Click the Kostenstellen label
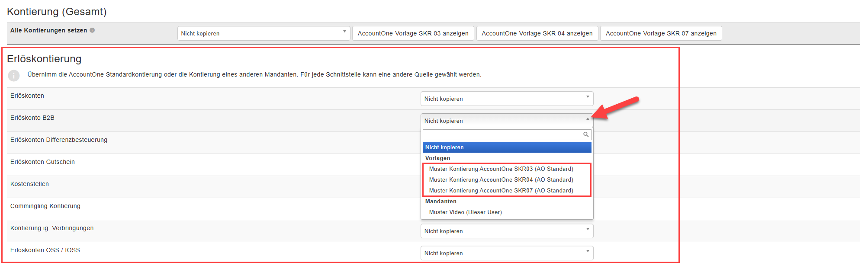The image size is (868, 266). 29,184
